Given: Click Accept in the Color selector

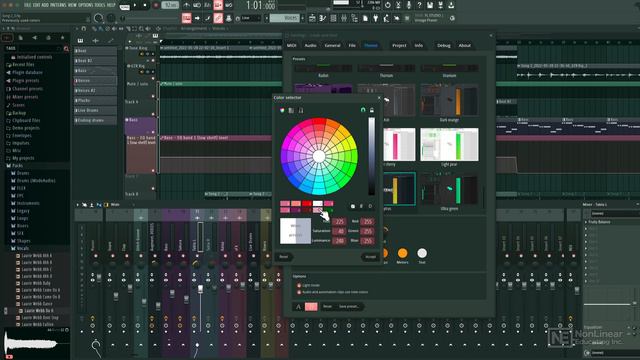Looking at the screenshot, I should point(370,257).
